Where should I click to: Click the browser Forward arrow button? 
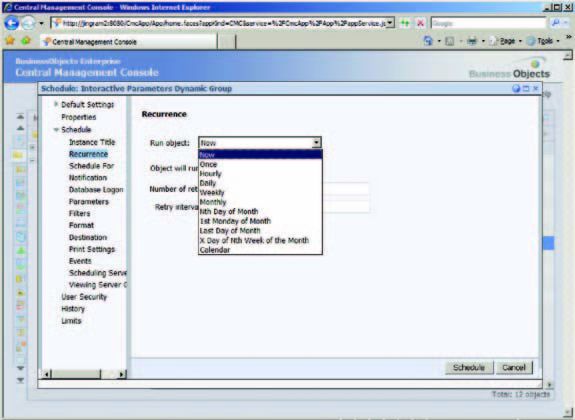pos(28,24)
